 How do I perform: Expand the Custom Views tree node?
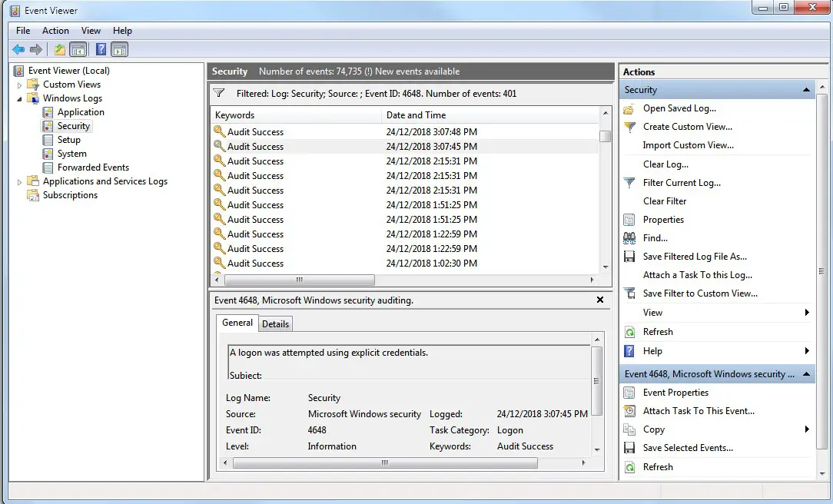pyautogui.click(x=20, y=85)
